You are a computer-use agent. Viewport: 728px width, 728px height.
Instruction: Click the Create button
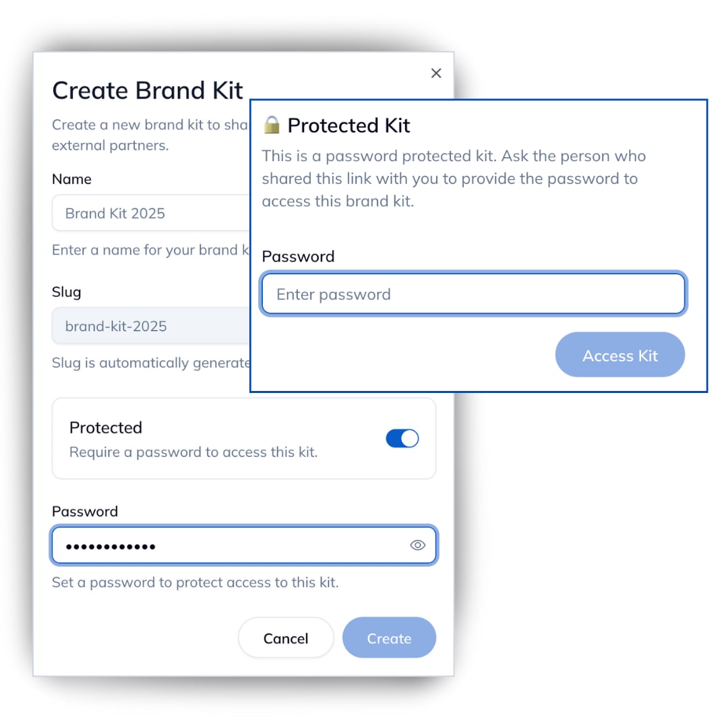coord(389,638)
